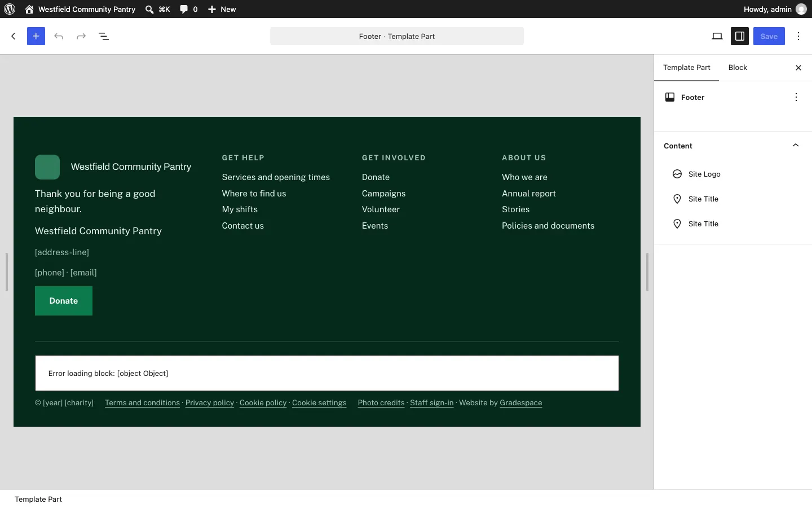This screenshot has width=812, height=508.
Task: Open the editor Options menu
Action: tap(798, 36)
